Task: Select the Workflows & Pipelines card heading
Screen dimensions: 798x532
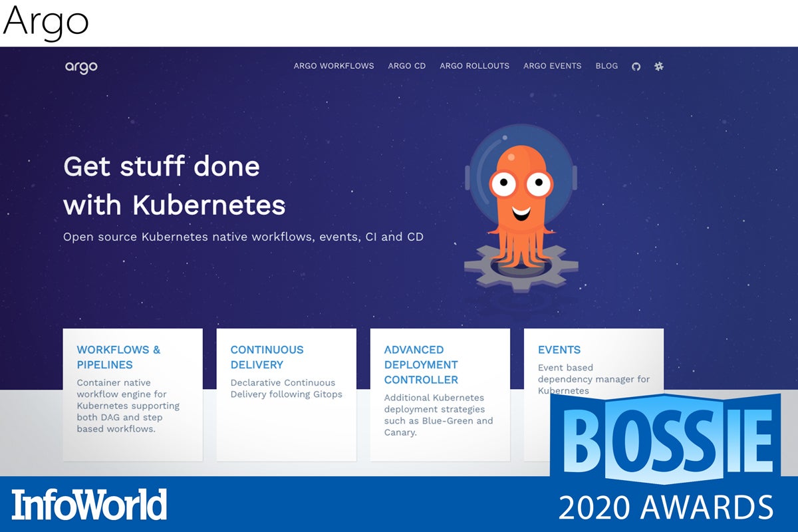Action: (118, 357)
